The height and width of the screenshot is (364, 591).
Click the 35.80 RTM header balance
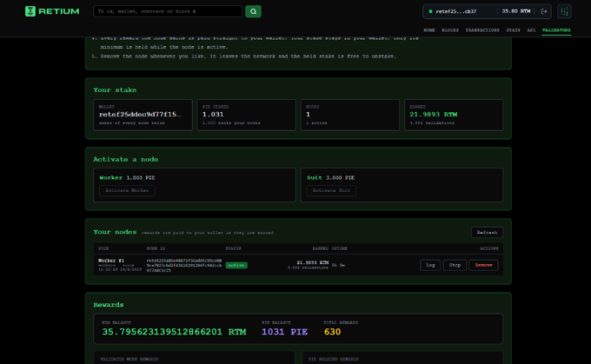point(516,11)
